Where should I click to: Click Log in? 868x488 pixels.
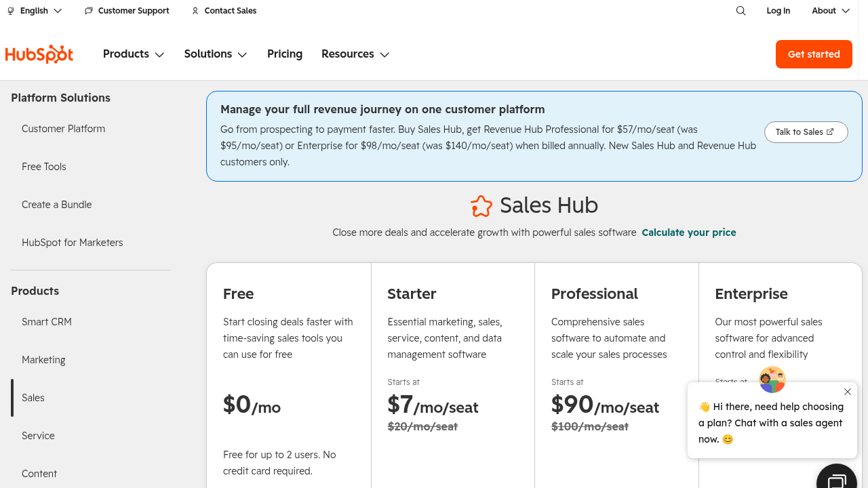(x=778, y=11)
